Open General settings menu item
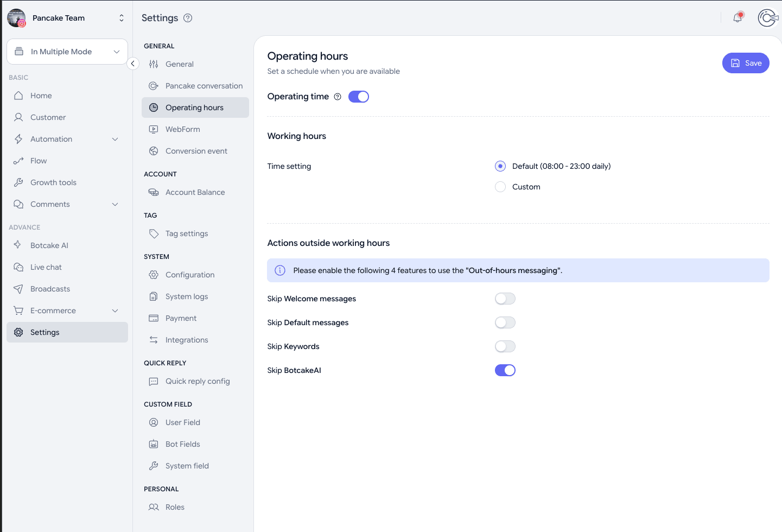 pyautogui.click(x=195, y=64)
